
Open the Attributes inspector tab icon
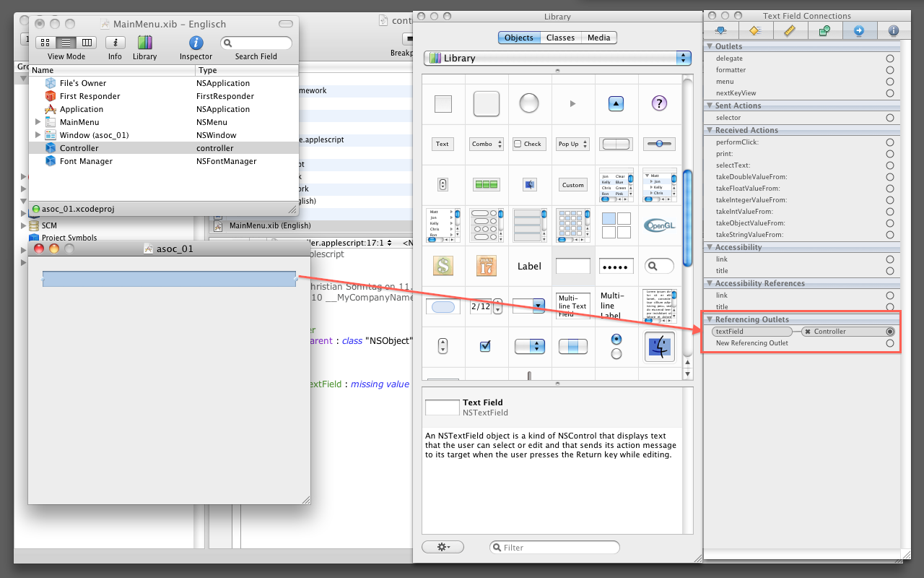[720, 30]
